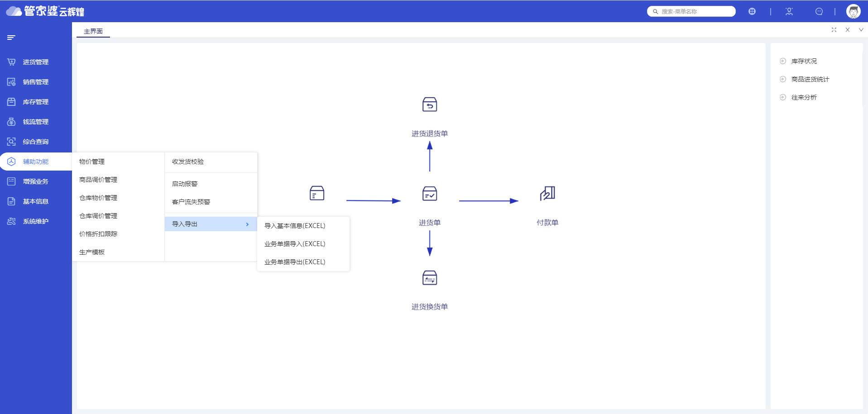Expand the 导入导出 submenu arrow
This screenshot has width=868, height=414.
[247, 224]
